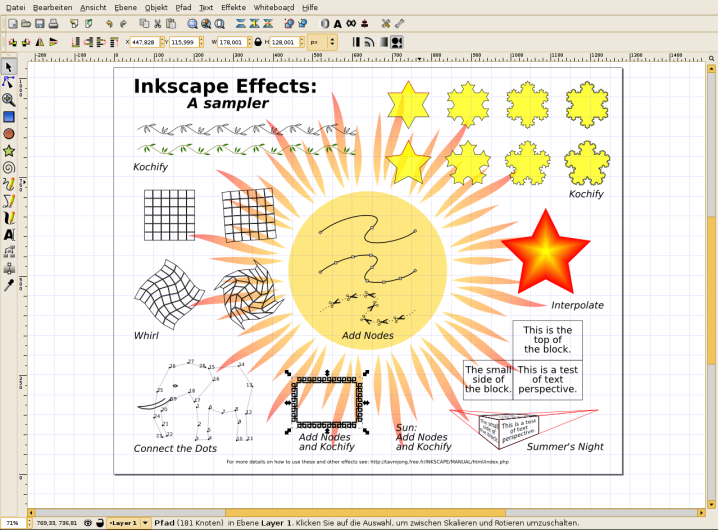Toggle scale stroke width option
The image size is (718, 530).
pyautogui.click(x=356, y=42)
